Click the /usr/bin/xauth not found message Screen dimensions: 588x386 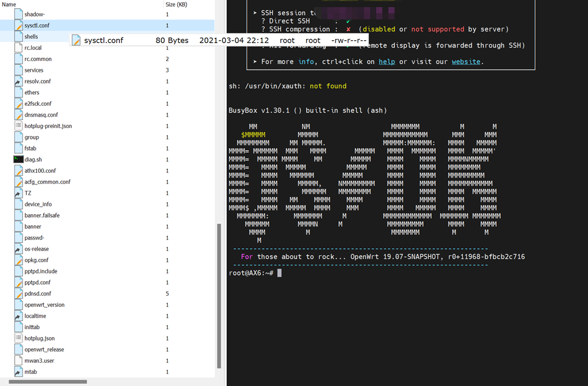pos(288,86)
